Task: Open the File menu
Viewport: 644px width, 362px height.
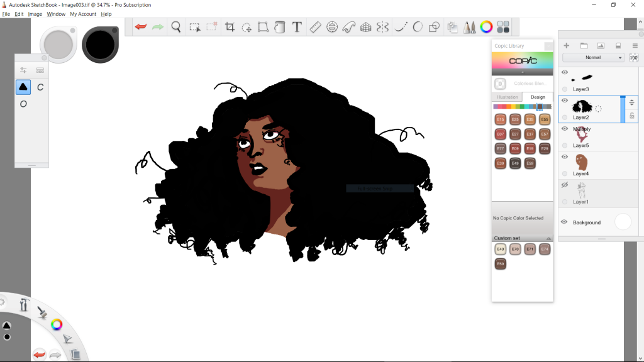Action: 6,14
